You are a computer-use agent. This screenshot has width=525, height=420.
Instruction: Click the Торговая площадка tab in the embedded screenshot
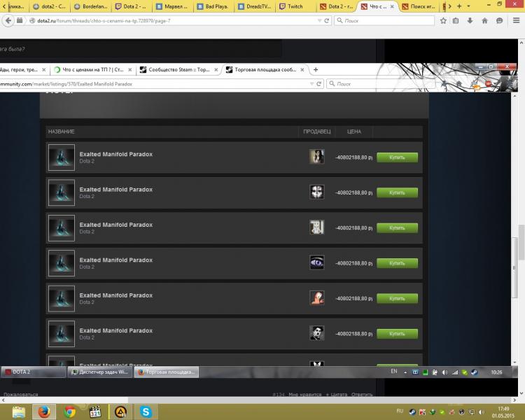(x=265, y=70)
